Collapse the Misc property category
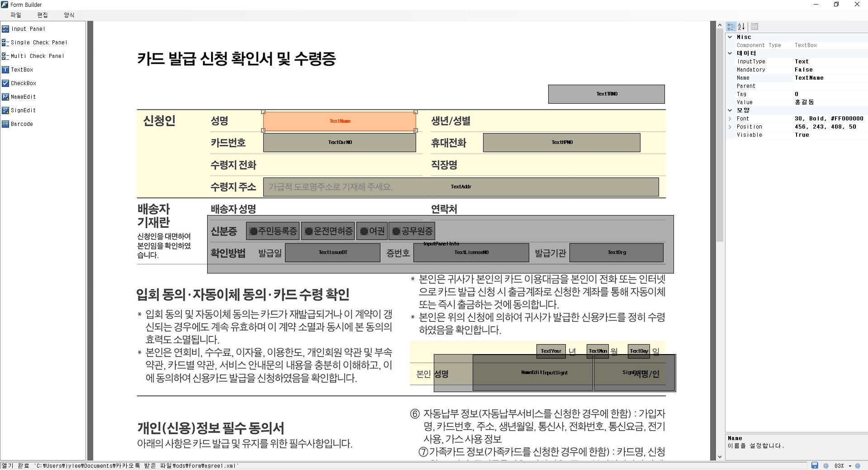The image size is (868, 470). 730,37
